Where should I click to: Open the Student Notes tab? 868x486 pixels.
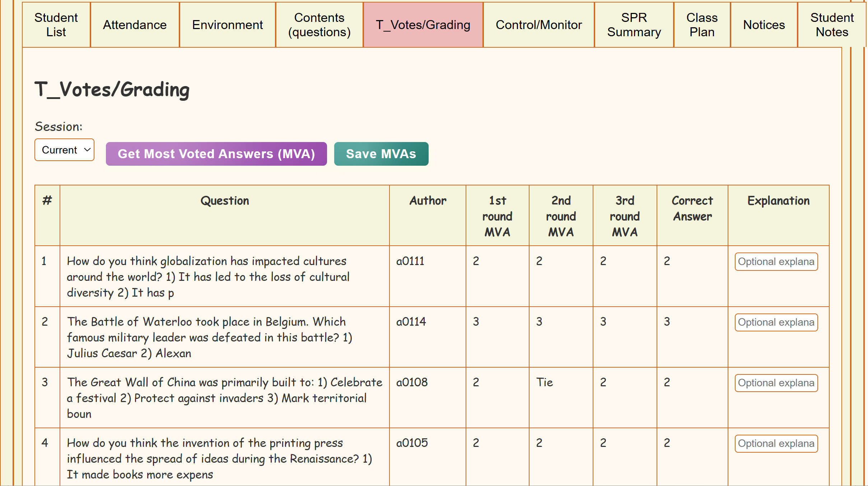point(832,25)
